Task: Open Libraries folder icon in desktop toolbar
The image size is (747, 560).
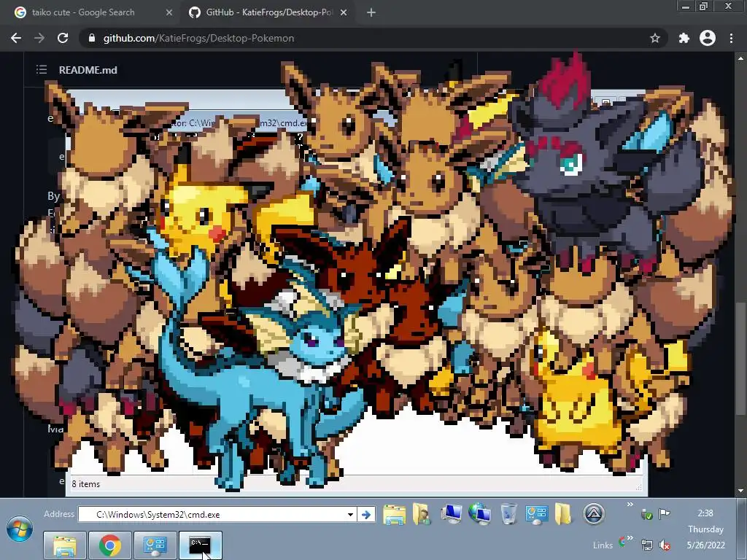Action: [x=395, y=515]
